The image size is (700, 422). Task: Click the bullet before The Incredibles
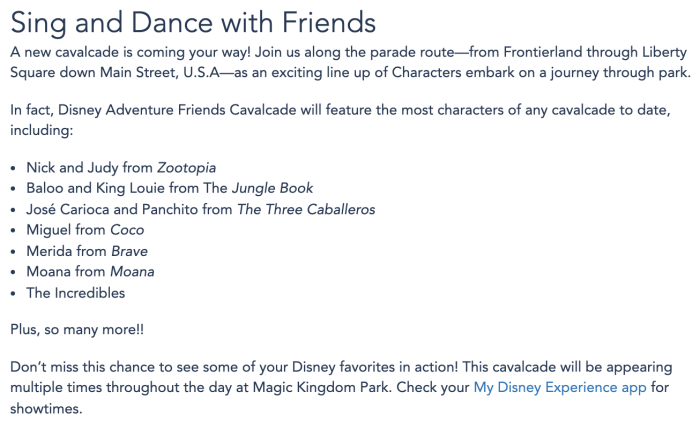13,294
